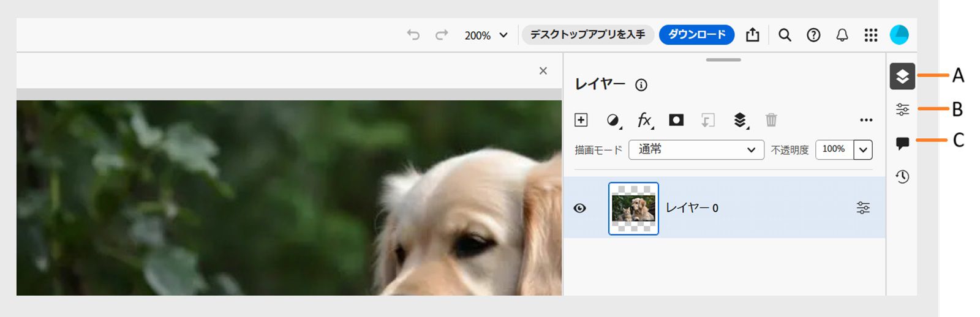
Task: Open the fx layer effects menu
Action: click(645, 121)
